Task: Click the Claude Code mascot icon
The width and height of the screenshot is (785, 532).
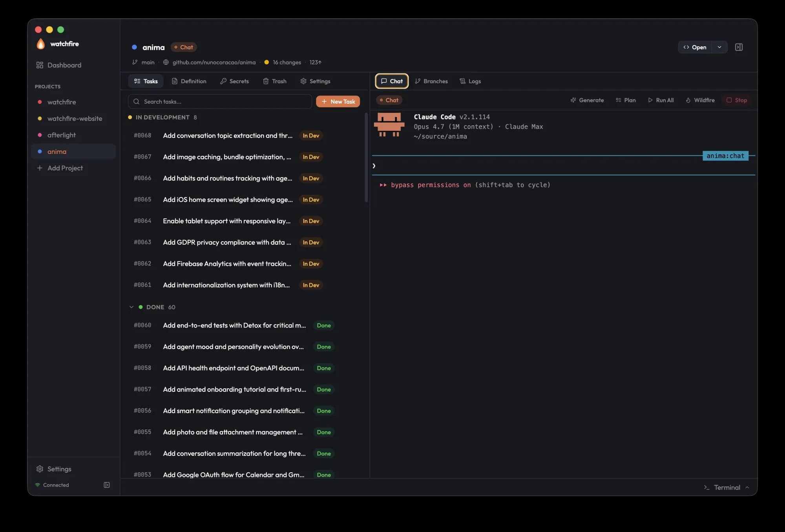Action: [389, 124]
